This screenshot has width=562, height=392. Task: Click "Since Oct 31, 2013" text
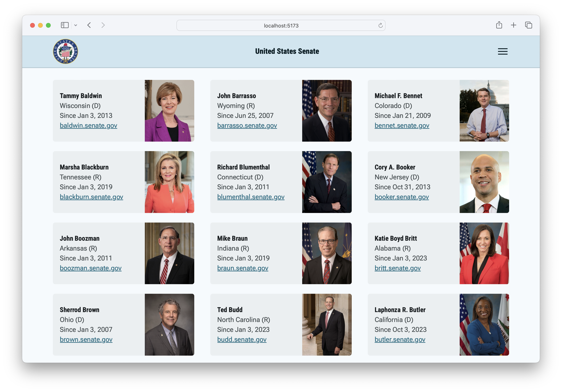tap(402, 187)
